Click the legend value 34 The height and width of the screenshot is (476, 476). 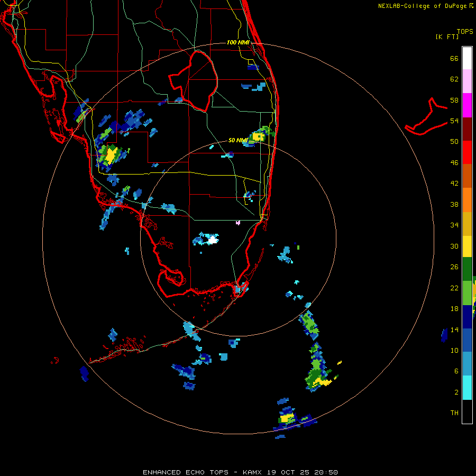click(x=454, y=225)
